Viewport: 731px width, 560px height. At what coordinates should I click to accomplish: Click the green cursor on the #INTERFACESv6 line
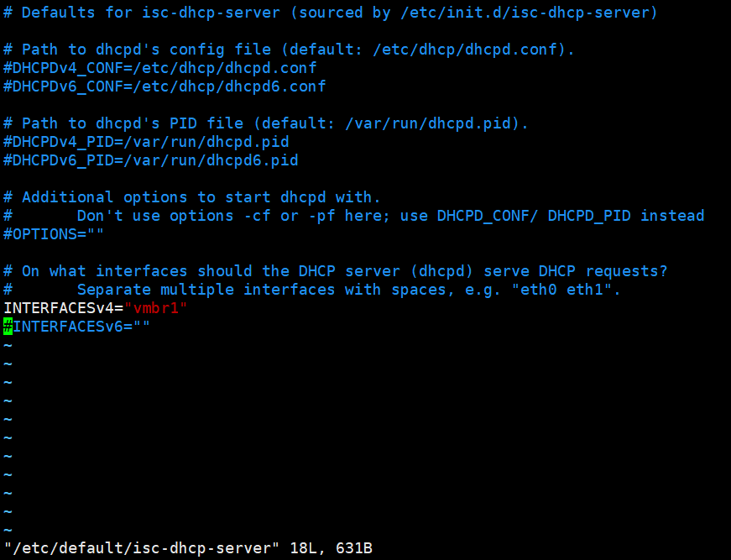tap(8, 327)
